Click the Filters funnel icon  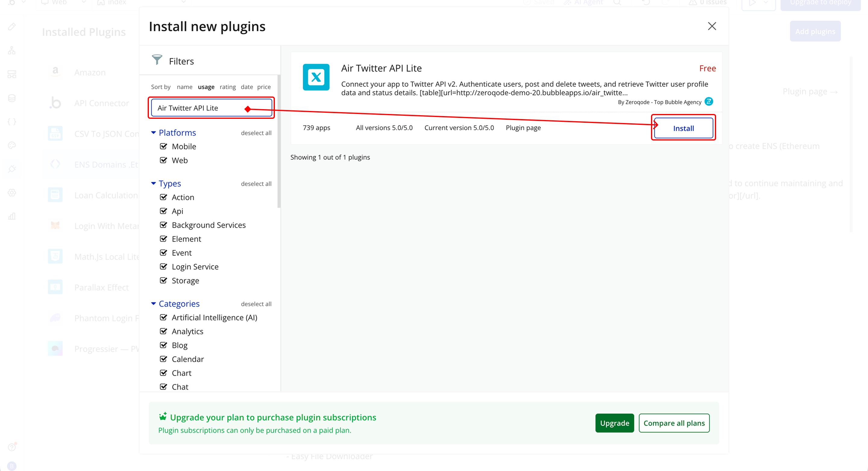coord(157,60)
